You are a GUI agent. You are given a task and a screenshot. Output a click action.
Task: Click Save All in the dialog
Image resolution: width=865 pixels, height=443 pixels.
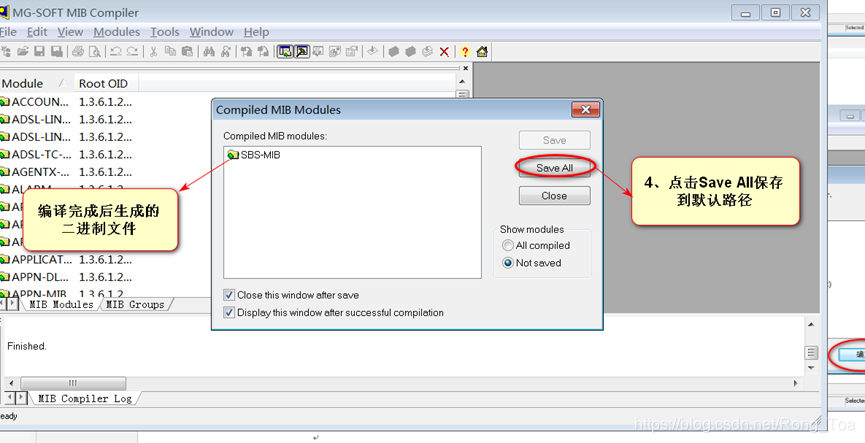click(x=554, y=168)
